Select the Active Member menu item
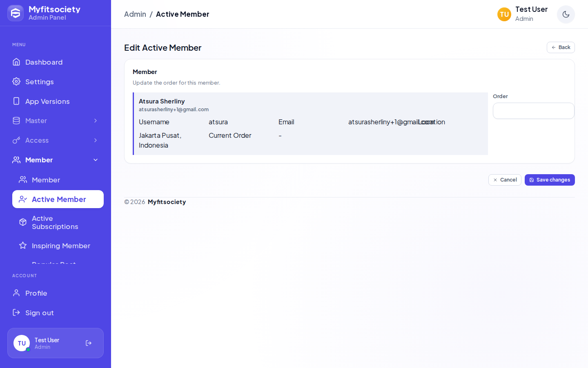 [58, 199]
